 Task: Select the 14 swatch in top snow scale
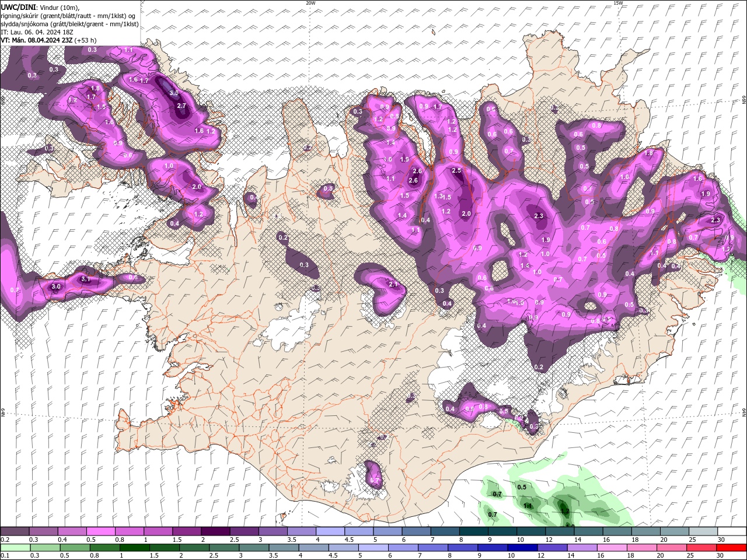[x=589, y=531]
